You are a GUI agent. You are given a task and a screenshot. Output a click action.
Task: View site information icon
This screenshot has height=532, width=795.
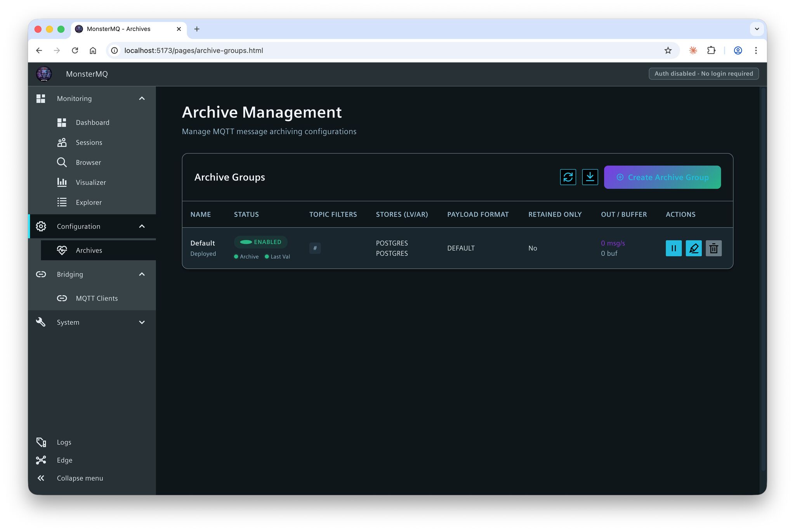coord(115,50)
